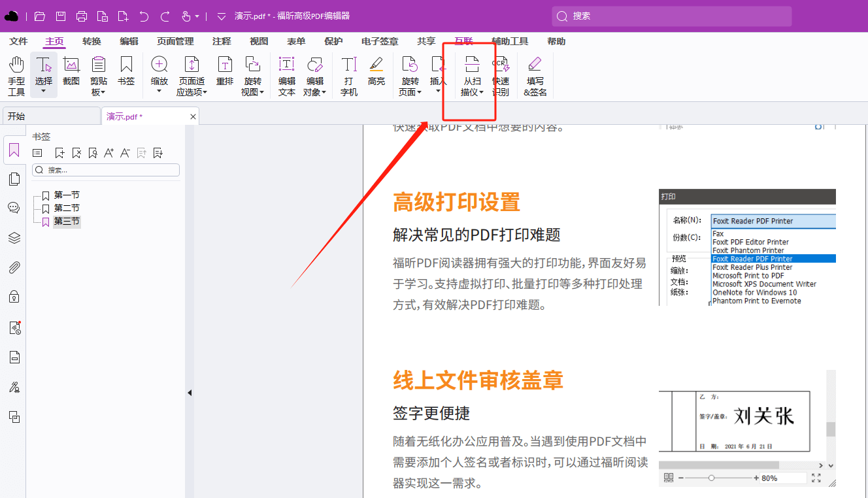This screenshot has width=868, height=498.
Task: Click the zoom out minus button
Action: point(680,478)
